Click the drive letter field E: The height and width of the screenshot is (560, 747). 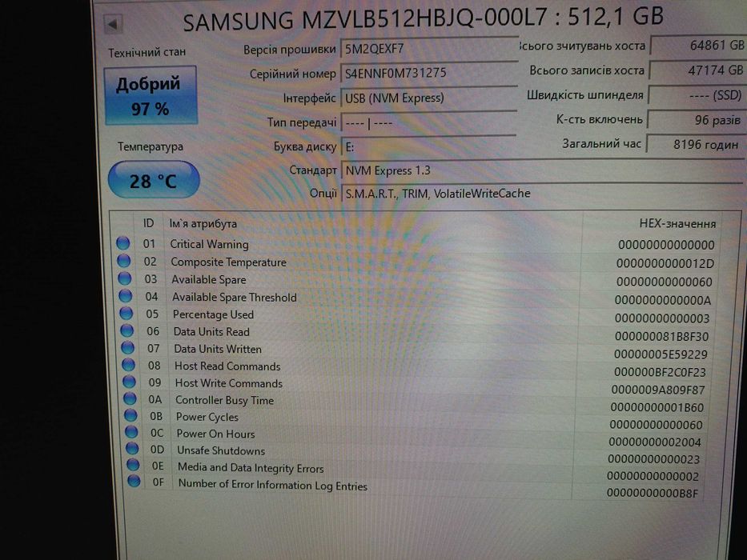pos(428,146)
